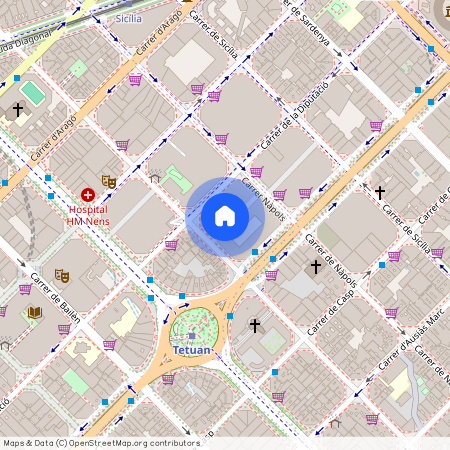Select the Hospital HM Nens red cross icon
Screen dimensions: 450x450
point(88,195)
